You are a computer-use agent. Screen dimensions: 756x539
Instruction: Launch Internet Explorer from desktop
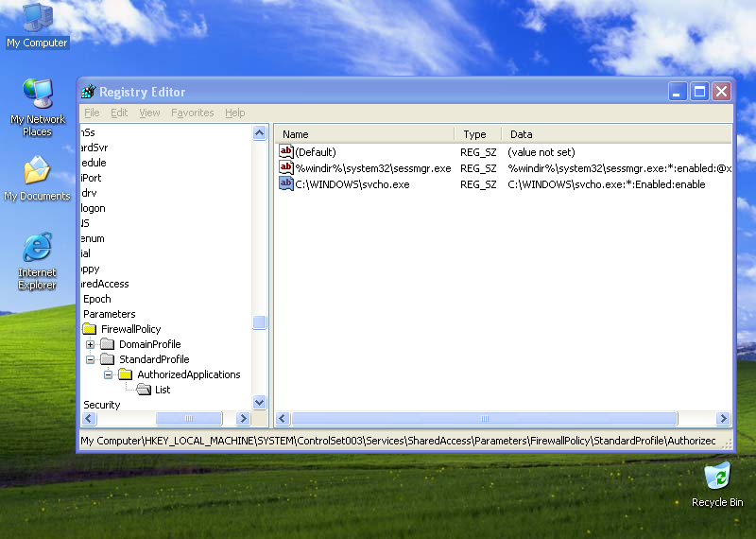coord(37,261)
